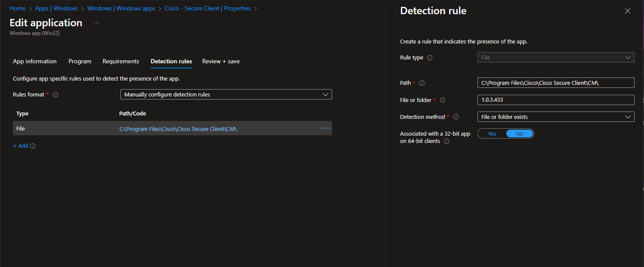Click the info icon for 32-bit app setting
Image resolution: width=644 pixels, height=267 pixels.
446,142
